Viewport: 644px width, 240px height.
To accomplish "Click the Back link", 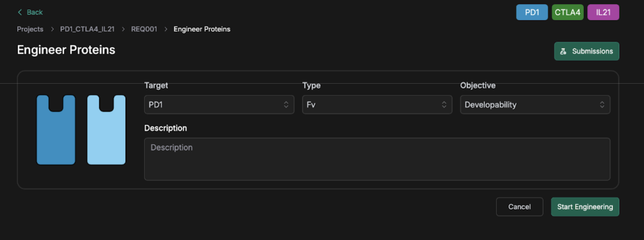I will coord(34,12).
